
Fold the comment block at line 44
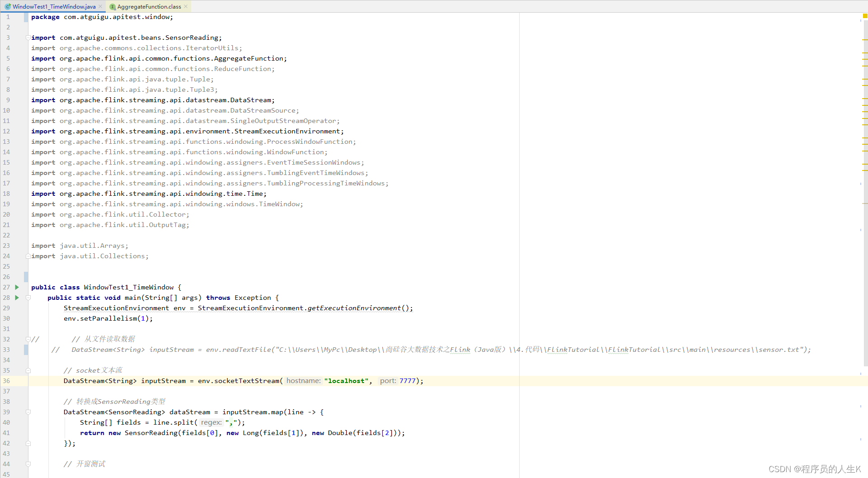tap(28, 464)
